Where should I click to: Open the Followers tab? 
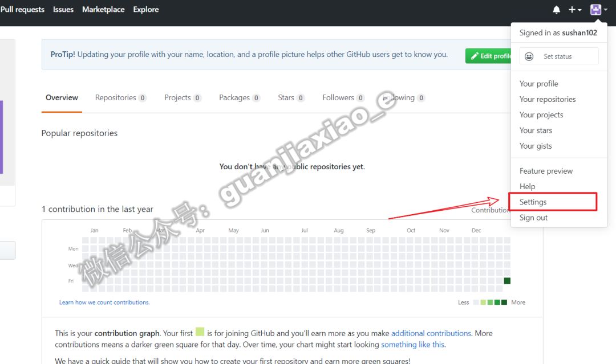(343, 97)
